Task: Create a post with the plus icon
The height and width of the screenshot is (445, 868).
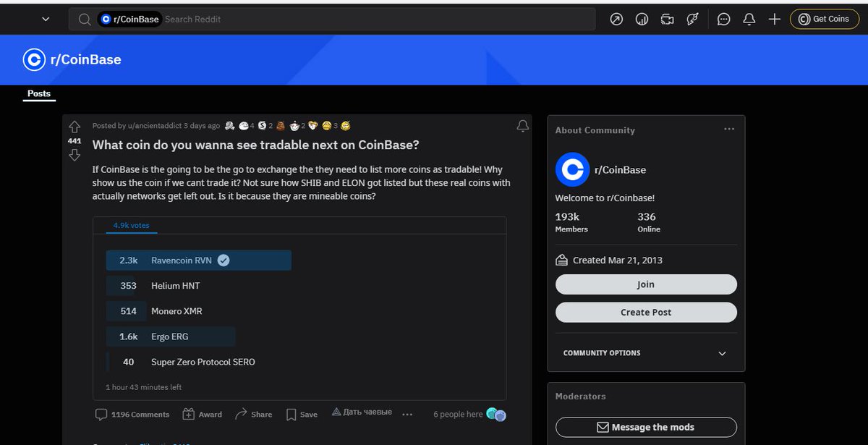Action: pyautogui.click(x=775, y=20)
